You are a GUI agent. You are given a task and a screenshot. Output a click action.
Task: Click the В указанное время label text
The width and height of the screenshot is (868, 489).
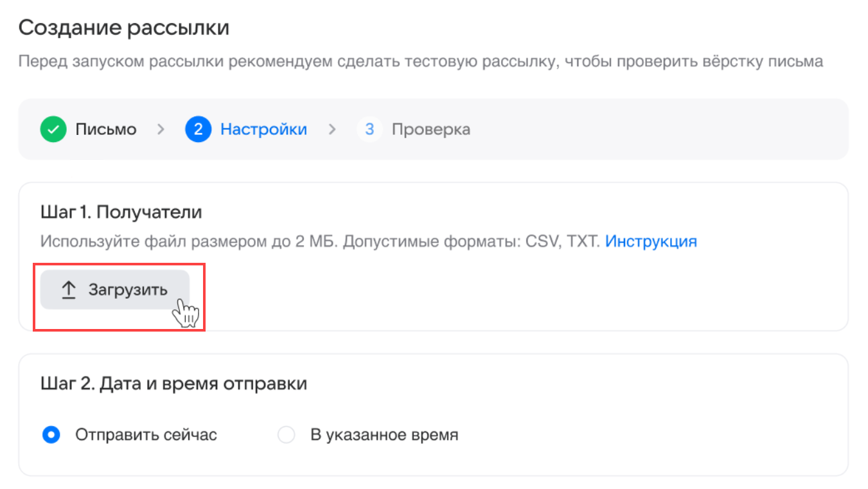(384, 435)
